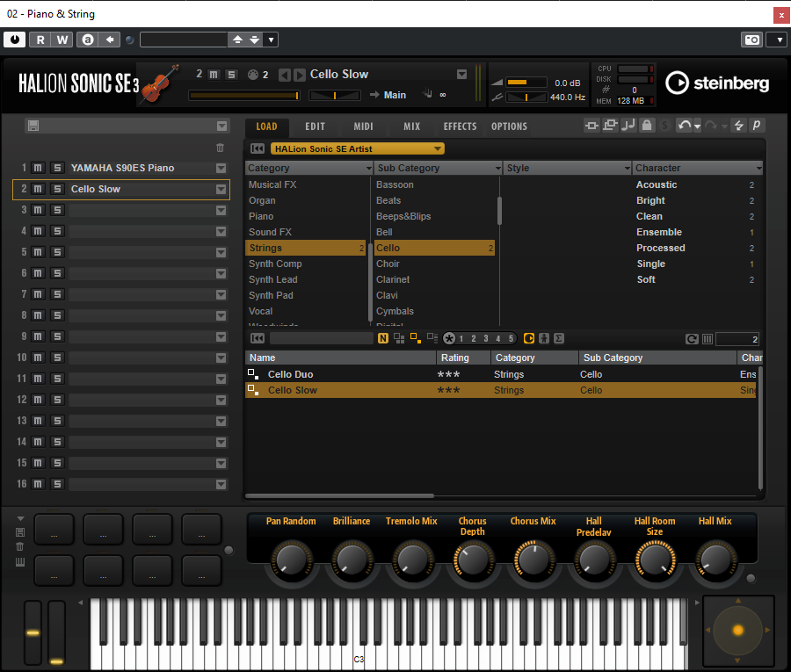
Task: Click the orange N filter icon in results bar
Action: [383, 338]
